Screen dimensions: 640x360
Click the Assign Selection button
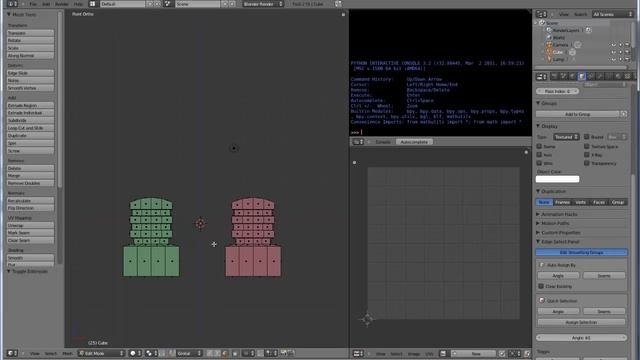tap(581, 322)
